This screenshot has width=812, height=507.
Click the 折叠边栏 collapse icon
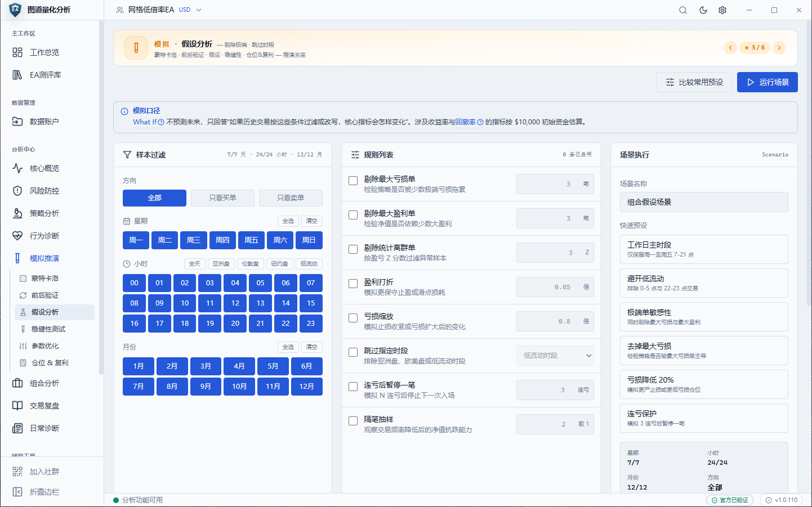tap(17, 492)
